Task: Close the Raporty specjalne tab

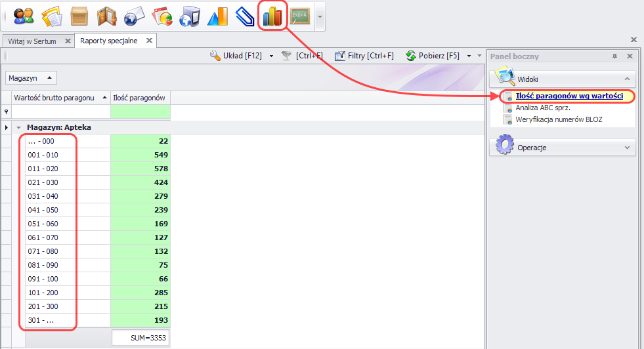Action: pyautogui.click(x=149, y=41)
